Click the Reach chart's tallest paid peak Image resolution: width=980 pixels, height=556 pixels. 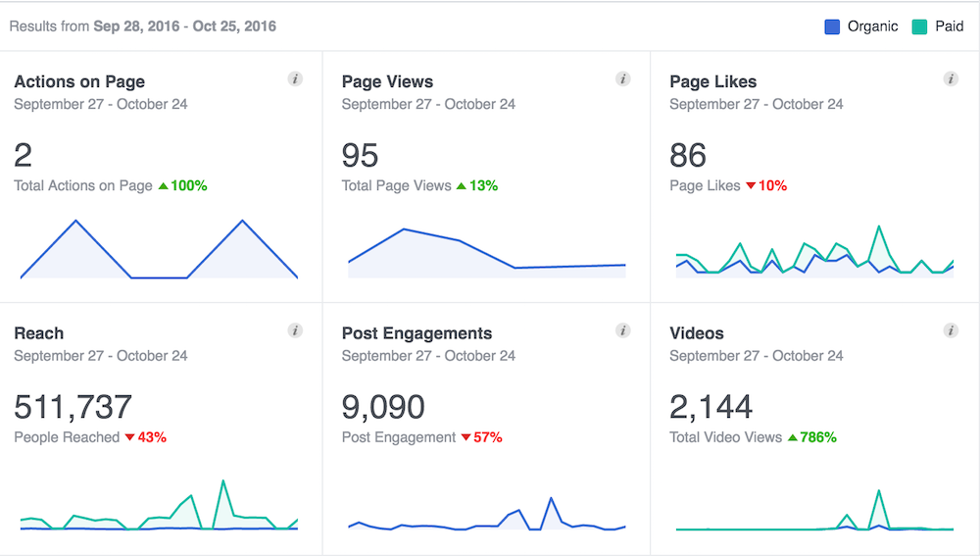(224, 482)
